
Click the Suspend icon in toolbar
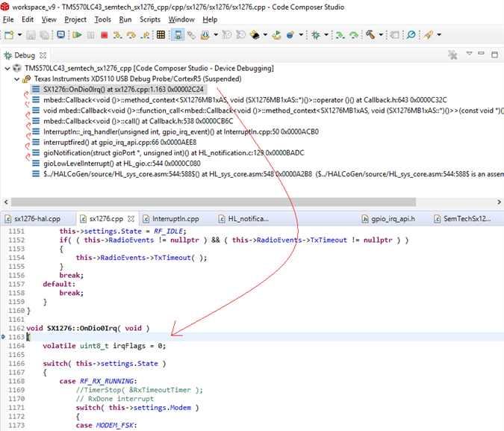pos(90,35)
